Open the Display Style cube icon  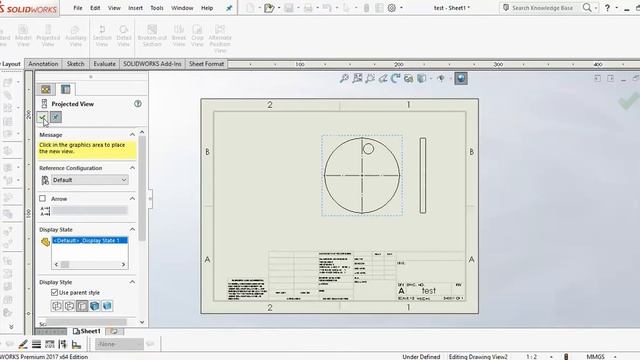point(421,78)
